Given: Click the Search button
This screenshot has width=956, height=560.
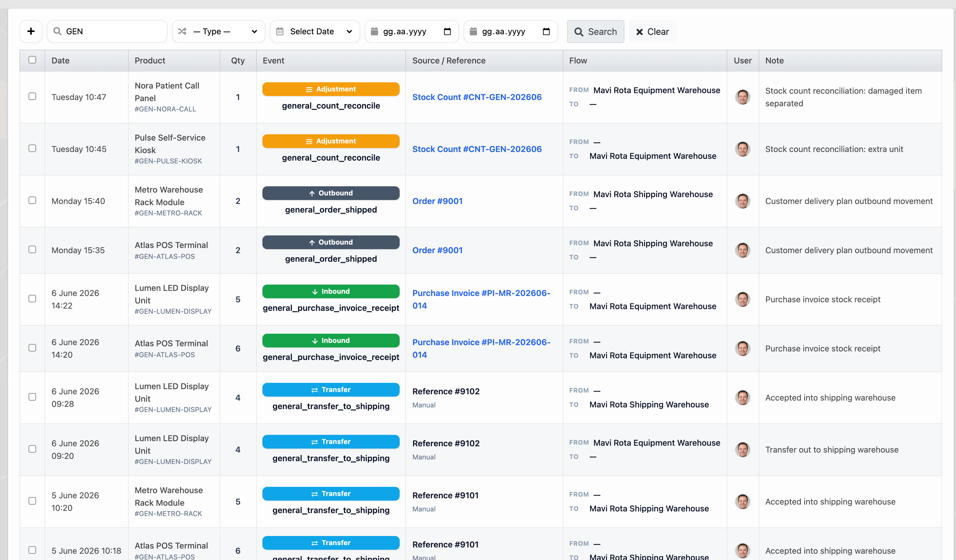Looking at the screenshot, I should tap(595, 31).
